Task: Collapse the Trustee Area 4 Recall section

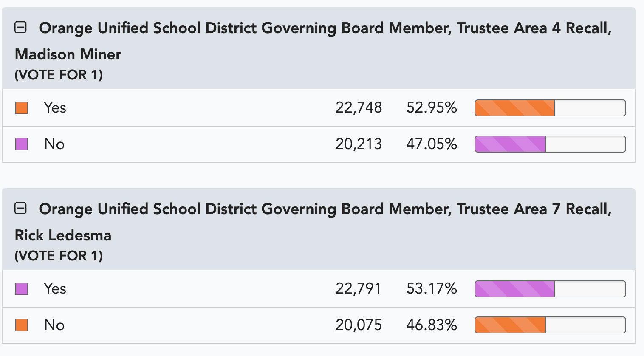Action: (x=20, y=28)
